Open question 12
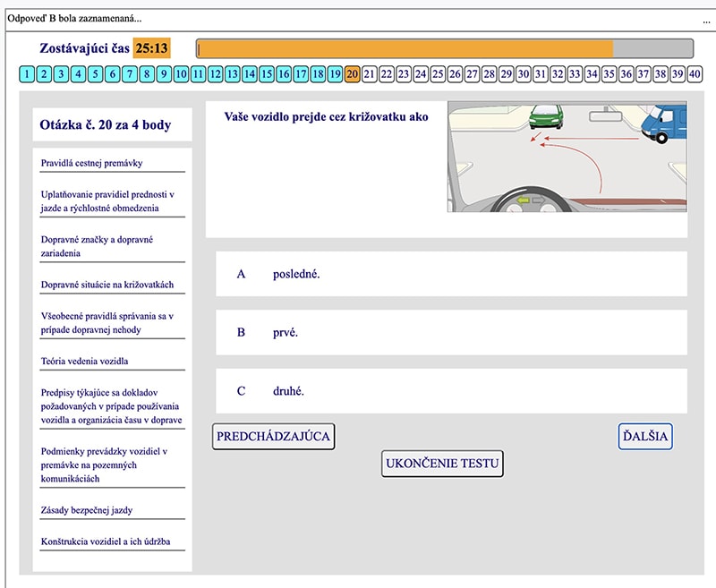716x588 pixels. coord(215,74)
